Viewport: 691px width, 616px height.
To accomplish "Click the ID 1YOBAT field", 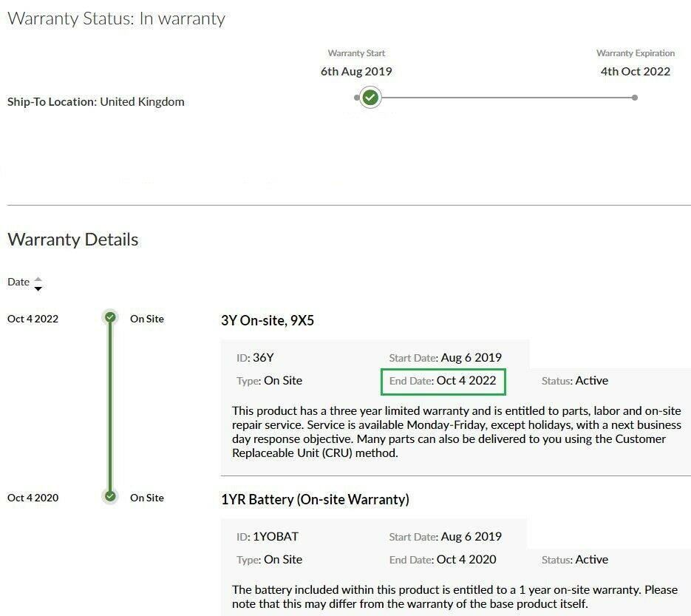I will pos(267,537).
